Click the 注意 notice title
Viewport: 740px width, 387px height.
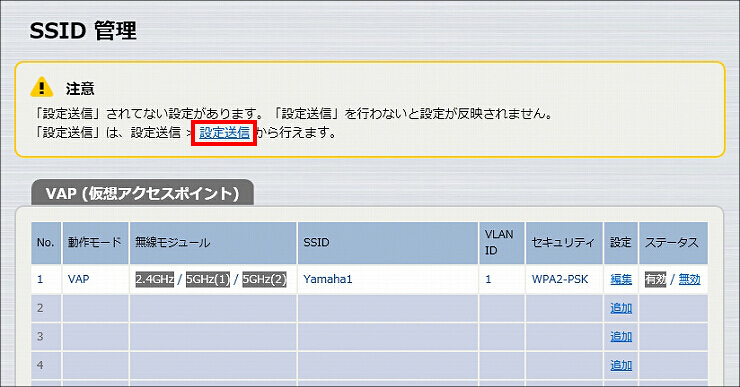(80, 89)
